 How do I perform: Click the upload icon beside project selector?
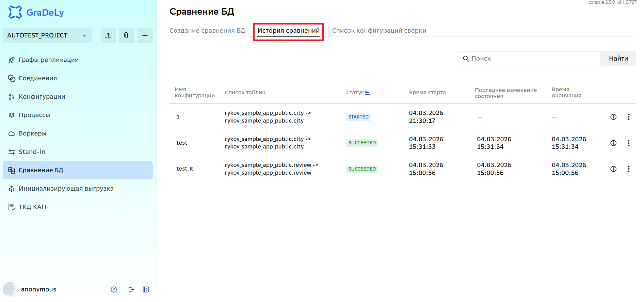pos(108,35)
